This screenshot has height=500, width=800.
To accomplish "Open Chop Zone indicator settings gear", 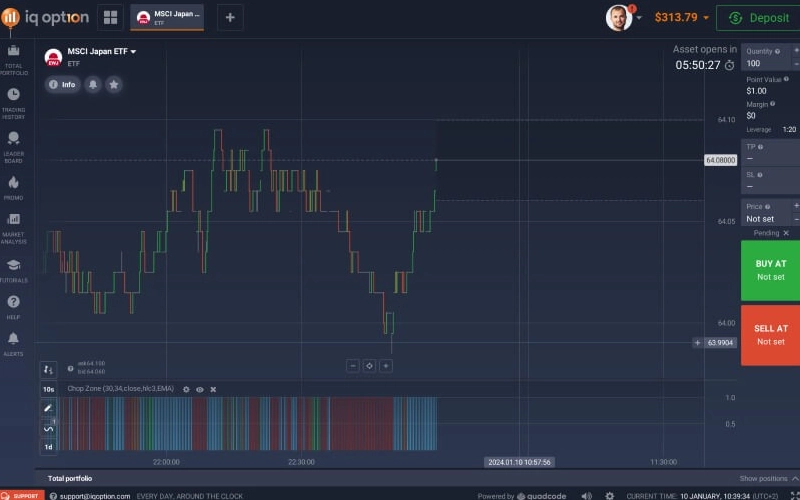I will tap(186, 389).
